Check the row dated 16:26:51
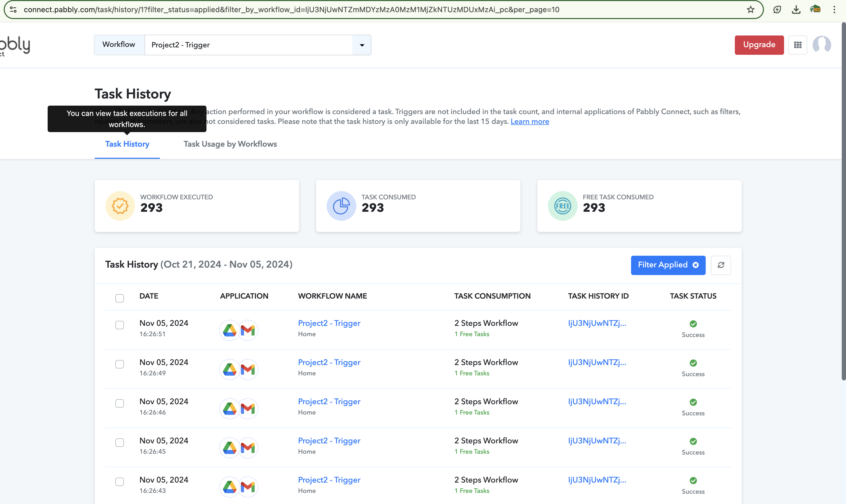The width and height of the screenshot is (846, 504). (120, 325)
